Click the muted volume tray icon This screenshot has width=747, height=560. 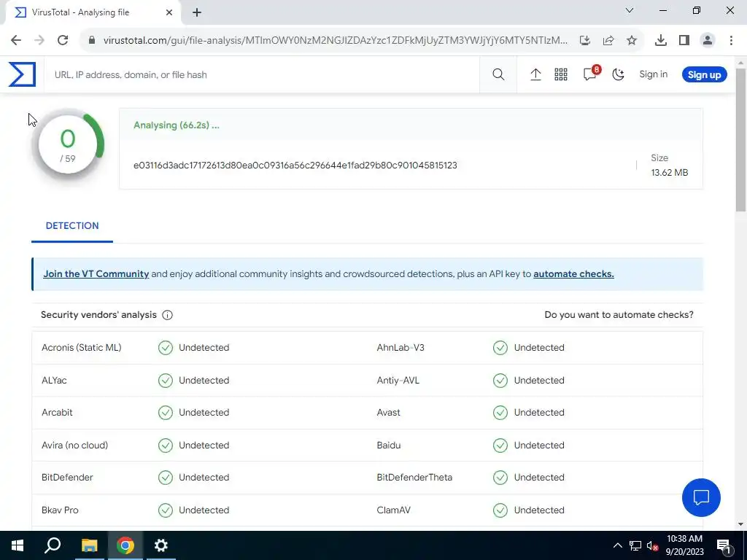point(653,545)
